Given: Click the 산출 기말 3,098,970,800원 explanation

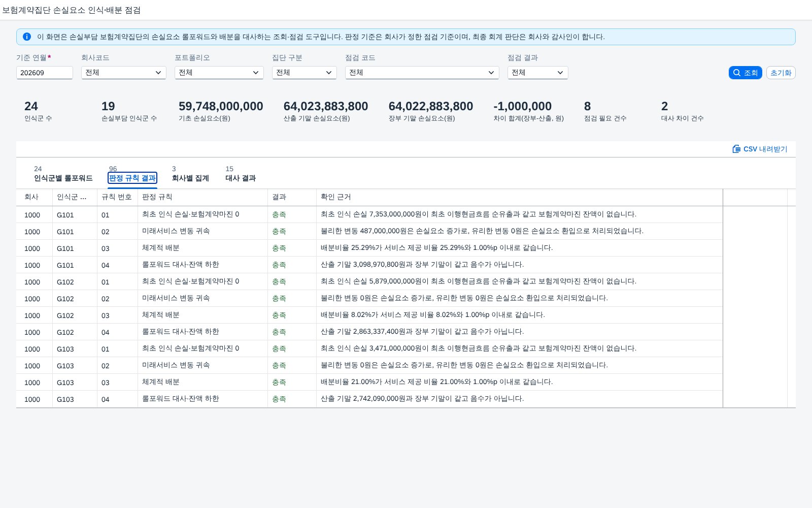Looking at the screenshot, I should coord(422,265).
